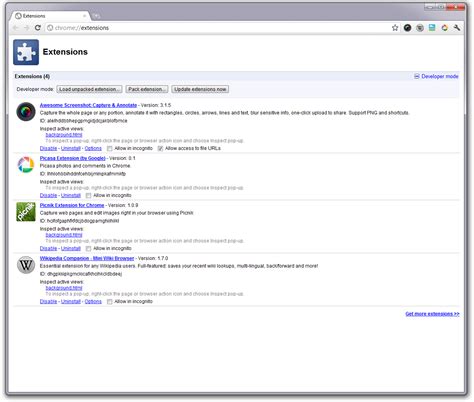Click the Awesome Screenshot lens icon in list
The width and height of the screenshot is (474, 402).
[26, 111]
